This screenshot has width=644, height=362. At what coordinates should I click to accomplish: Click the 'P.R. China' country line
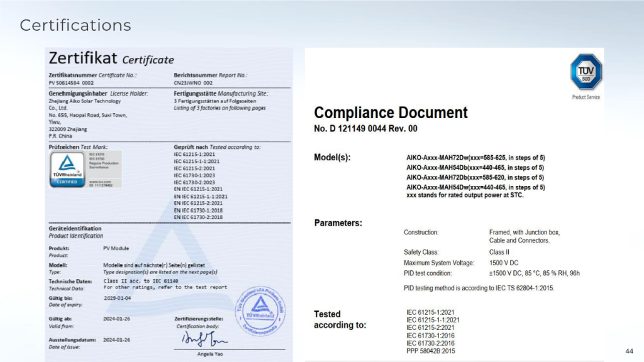[60, 136]
